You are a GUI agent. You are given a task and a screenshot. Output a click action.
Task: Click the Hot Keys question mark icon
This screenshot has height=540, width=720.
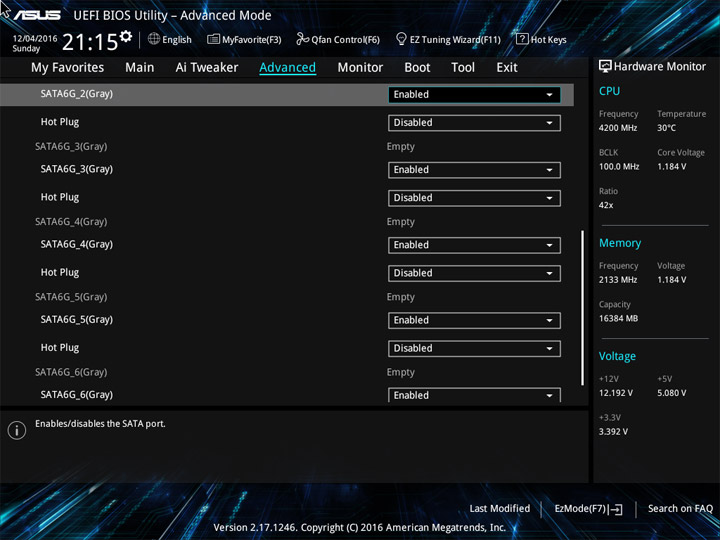coord(522,39)
